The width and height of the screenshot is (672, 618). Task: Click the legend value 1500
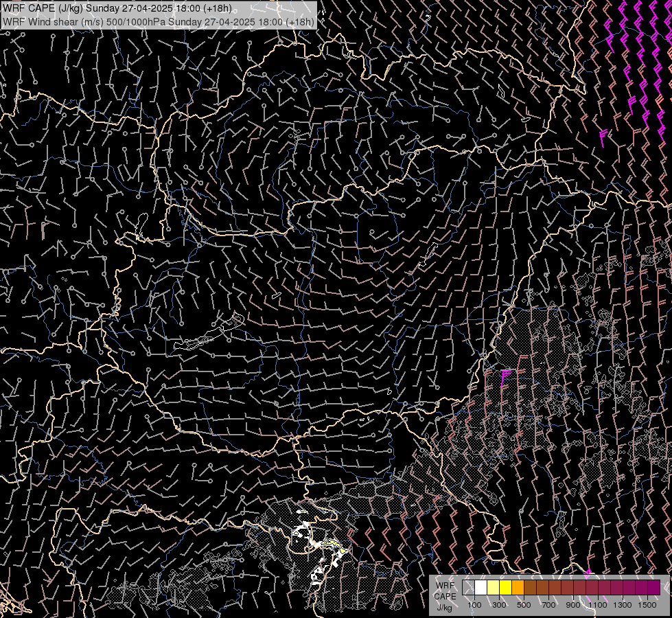(x=647, y=605)
